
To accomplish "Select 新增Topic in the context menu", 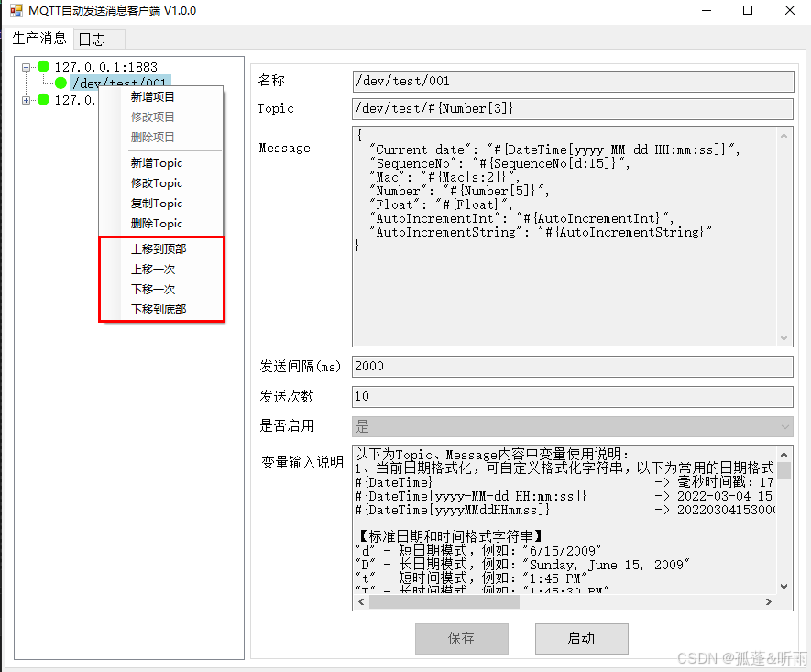I will click(157, 163).
